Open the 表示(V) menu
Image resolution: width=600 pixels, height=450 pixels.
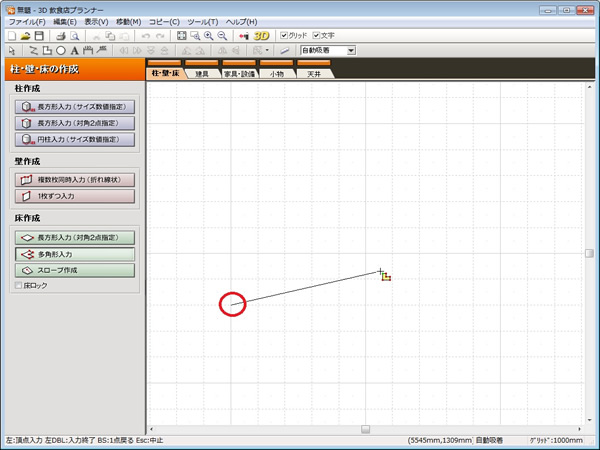97,21
